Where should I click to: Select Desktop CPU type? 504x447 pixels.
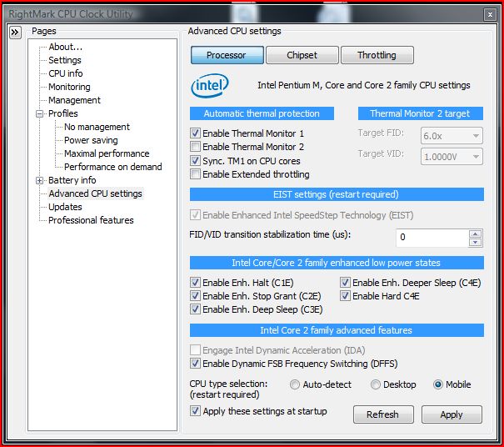coord(376,384)
